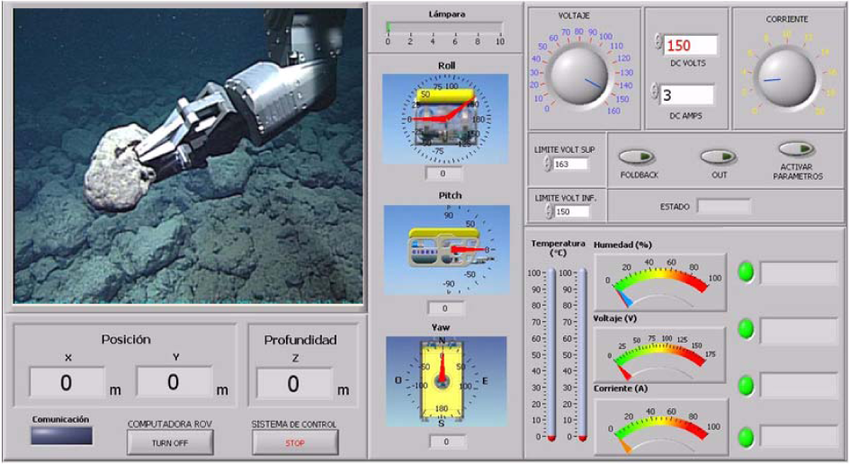Image resolution: width=850 pixels, height=464 pixels.
Task: Click the CORRIENTE knob dial
Action: [786, 77]
